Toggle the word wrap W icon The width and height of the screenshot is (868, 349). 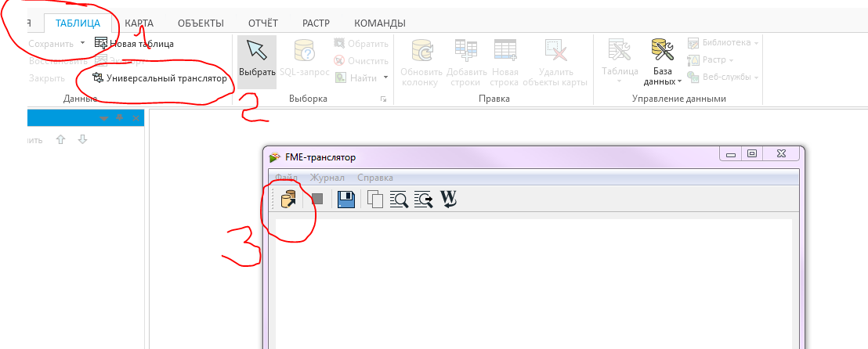(x=448, y=199)
